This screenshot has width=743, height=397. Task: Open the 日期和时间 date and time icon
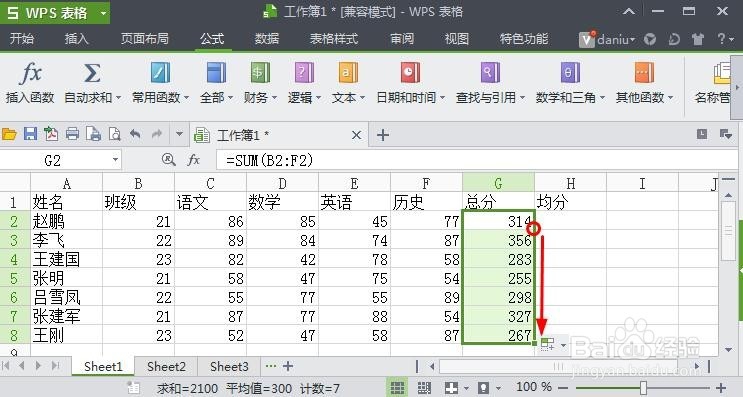(x=410, y=73)
